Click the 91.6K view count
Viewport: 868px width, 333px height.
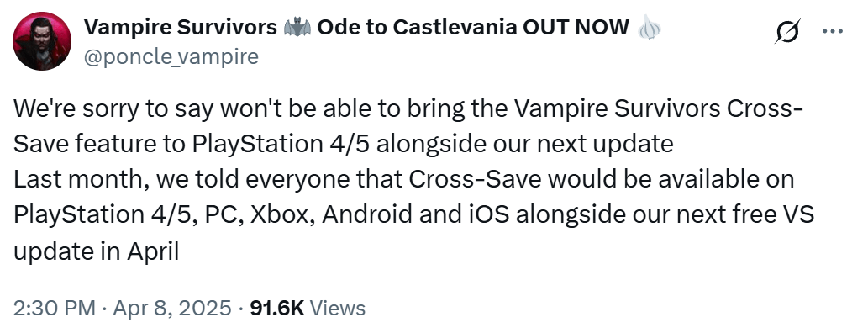[276, 308]
